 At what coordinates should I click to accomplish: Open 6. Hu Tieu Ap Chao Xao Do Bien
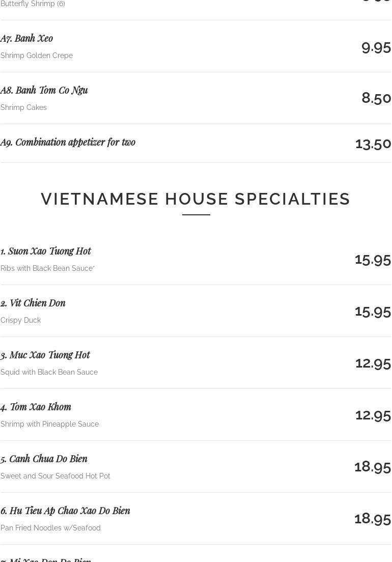[65, 511]
